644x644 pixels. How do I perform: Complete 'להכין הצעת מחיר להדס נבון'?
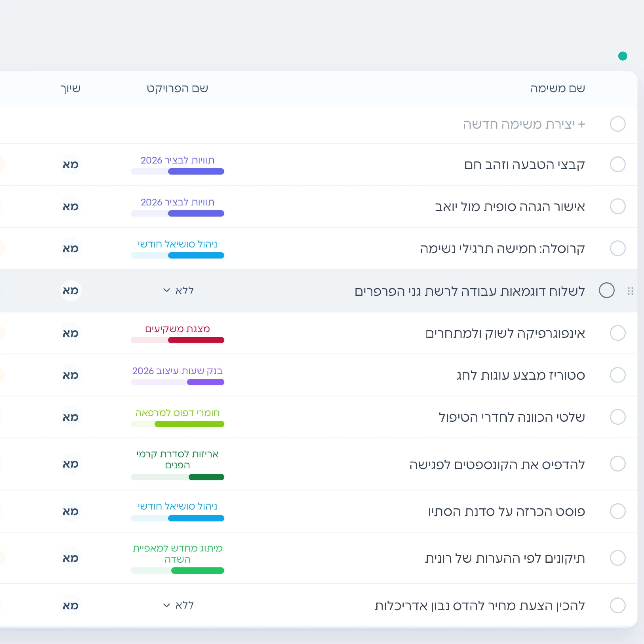(x=617, y=605)
